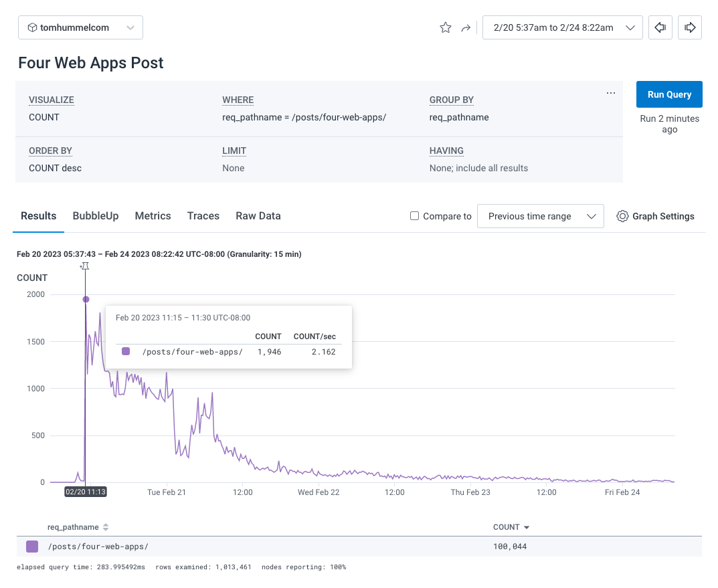Star this query as a favorite

click(x=445, y=27)
